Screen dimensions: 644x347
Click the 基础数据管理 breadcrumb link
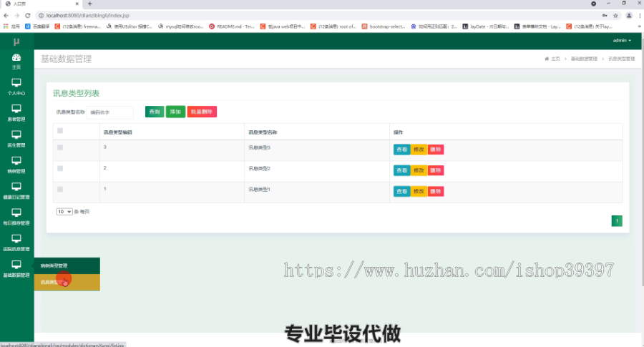coord(584,59)
